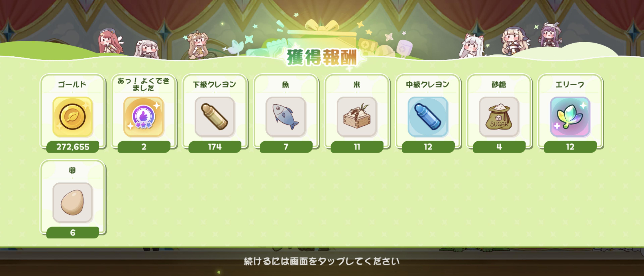
Task: Tap the rice box item icon
Action: click(x=357, y=117)
